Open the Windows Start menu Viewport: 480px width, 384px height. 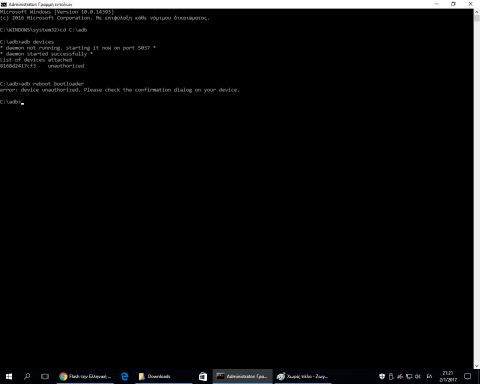pos(9,376)
